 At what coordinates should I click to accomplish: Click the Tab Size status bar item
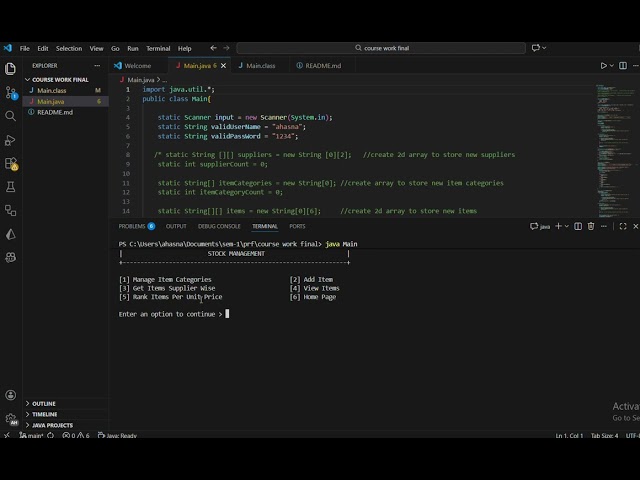pyautogui.click(x=604, y=436)
